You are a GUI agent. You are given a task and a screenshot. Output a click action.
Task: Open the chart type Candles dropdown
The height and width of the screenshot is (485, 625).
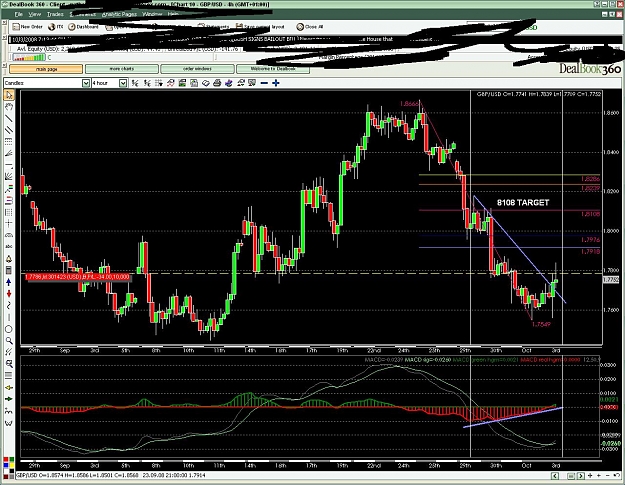click(x=86, y=83)
